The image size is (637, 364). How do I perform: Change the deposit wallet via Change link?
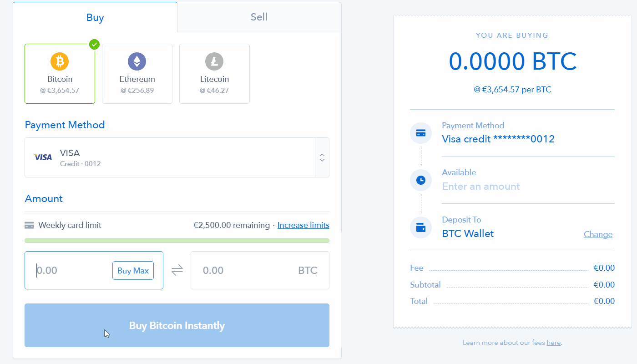click(598, 234)
